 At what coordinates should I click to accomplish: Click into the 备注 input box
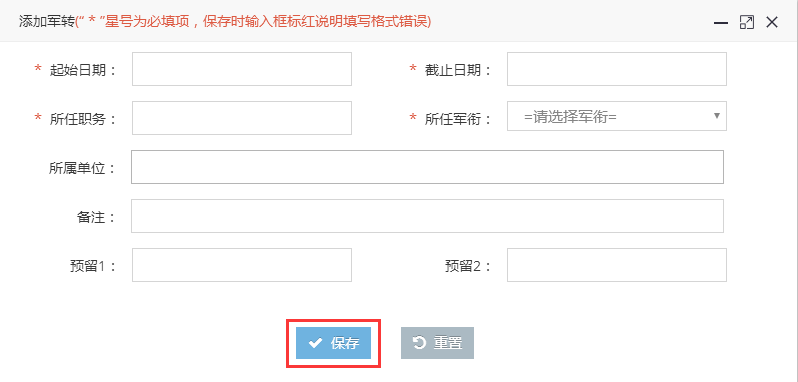pyautogui.click(x=428, y=216)
